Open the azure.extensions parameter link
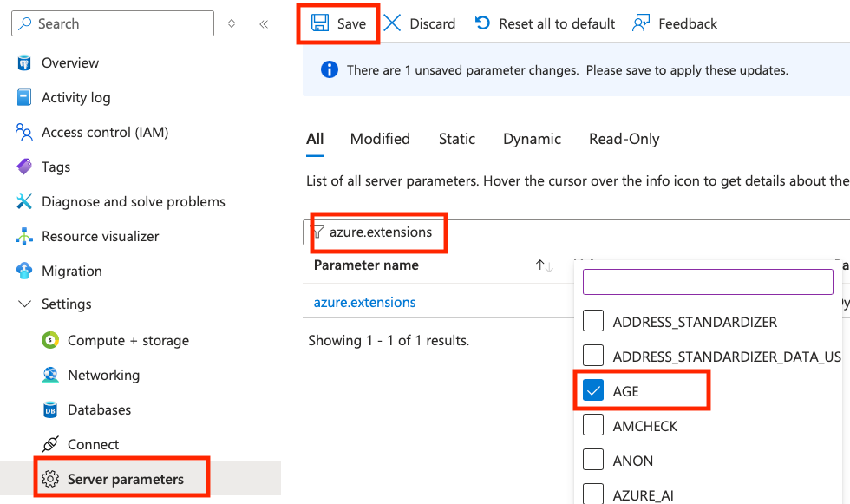Screen dimensions: 850x504 (365, 302)
